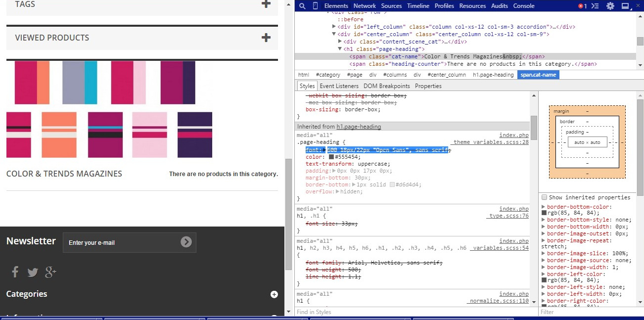This screenshot has height=320, width=644.
Task: Click the DevTools inspect element magnifier icon
Action: click(302, 6)
